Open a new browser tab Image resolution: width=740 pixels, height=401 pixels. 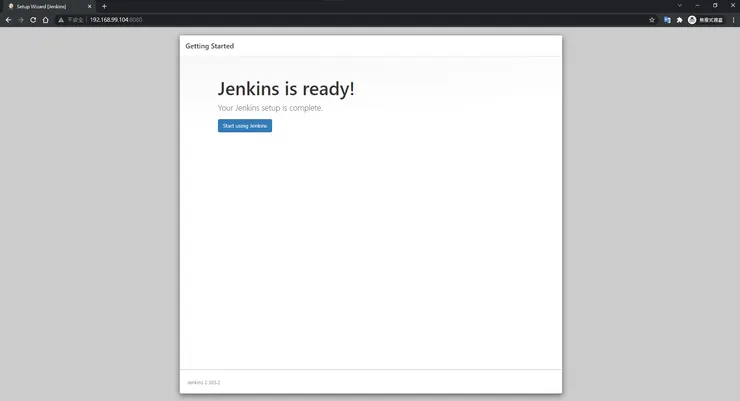coord(104,7)
